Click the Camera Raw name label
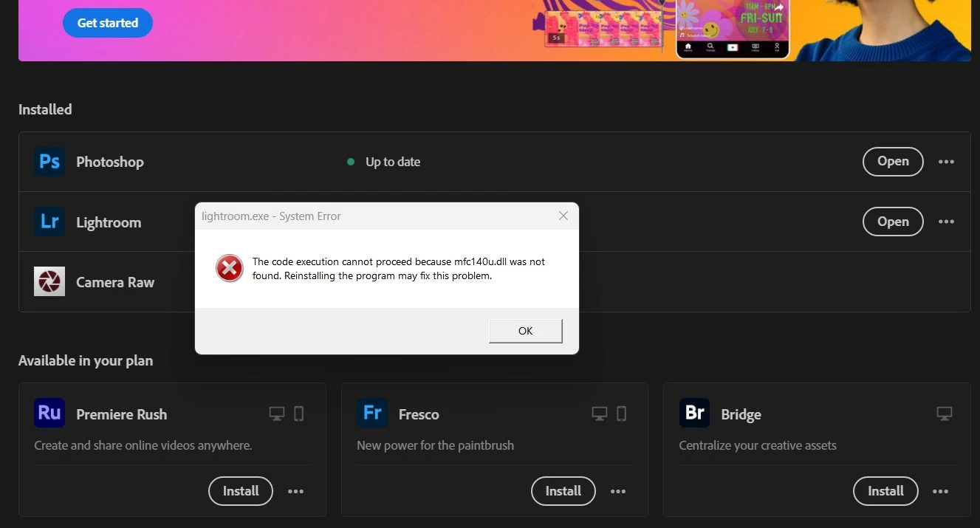The height and width of the screenshot is (528, 980). 115,282
